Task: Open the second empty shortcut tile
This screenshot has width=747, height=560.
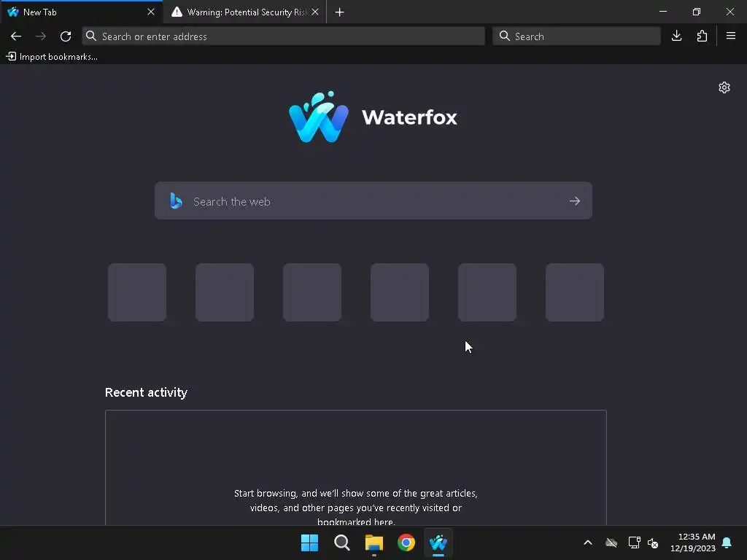Action: click(x=225, y=292)
